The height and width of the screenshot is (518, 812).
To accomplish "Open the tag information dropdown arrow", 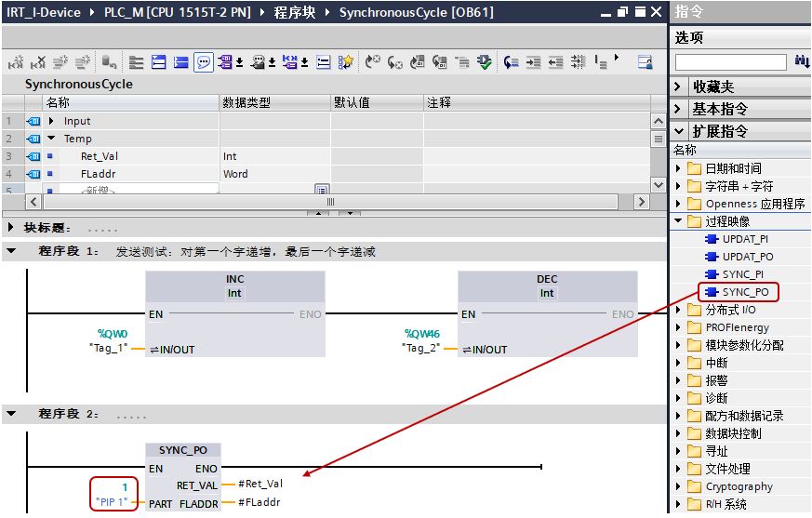I will 272,62.
